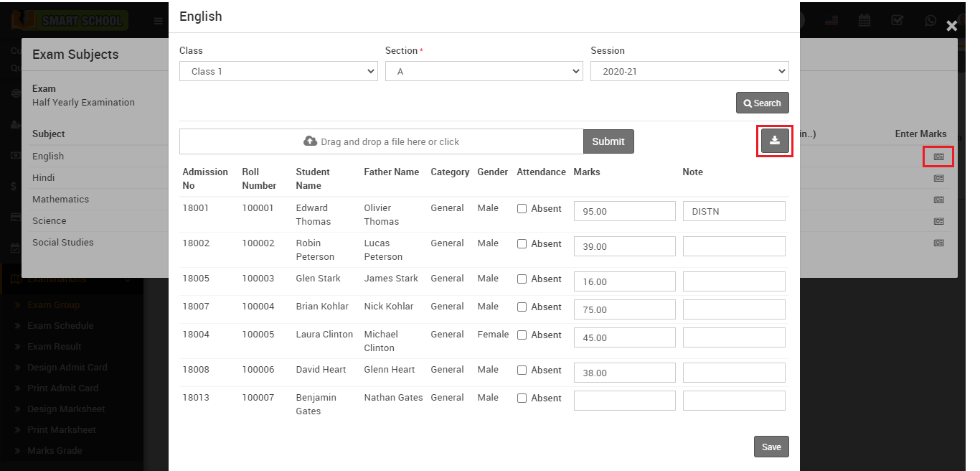Open Exam Schedule in the sidebar menu
The image size is (980, 471).
(x=60, y=326)
